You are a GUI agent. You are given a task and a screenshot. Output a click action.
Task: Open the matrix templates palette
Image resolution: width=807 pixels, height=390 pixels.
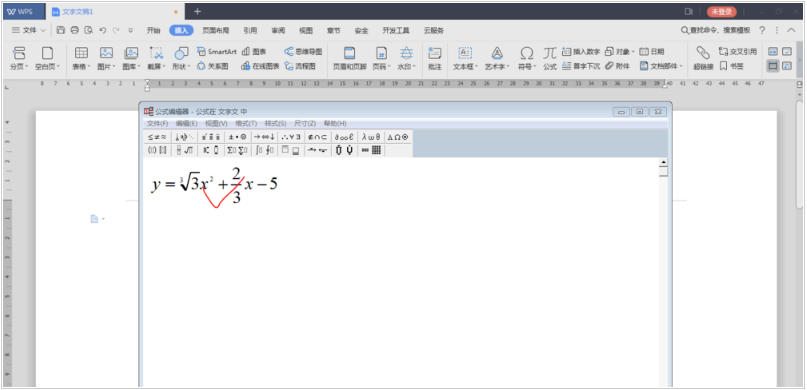click(371, 150)
